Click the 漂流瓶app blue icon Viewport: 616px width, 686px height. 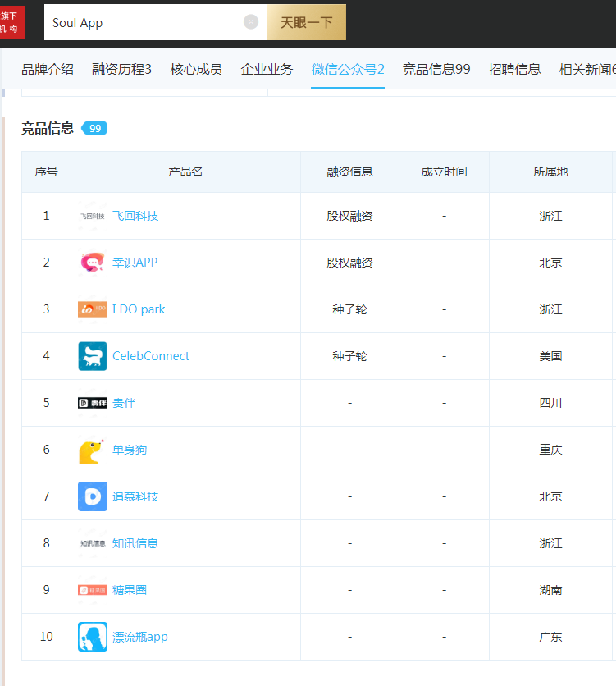tap(92, 637)
